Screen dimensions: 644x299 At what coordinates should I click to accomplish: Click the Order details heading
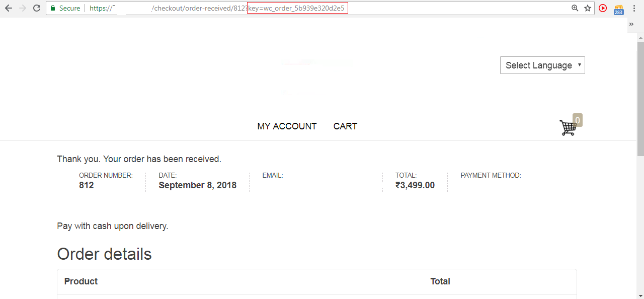click(x=104, y=254)
